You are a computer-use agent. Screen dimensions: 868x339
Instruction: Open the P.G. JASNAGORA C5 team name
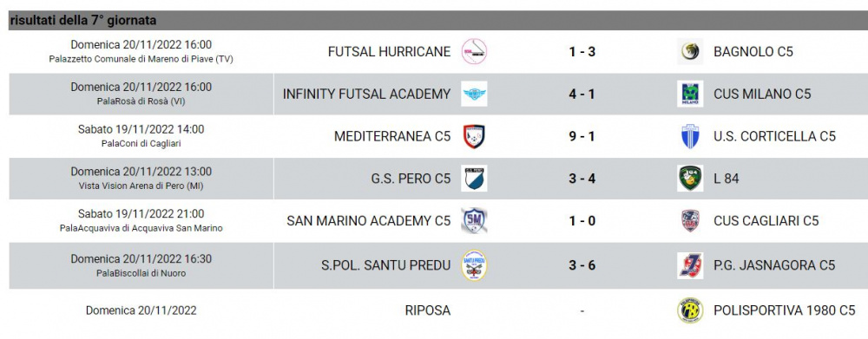coord(774,265)
